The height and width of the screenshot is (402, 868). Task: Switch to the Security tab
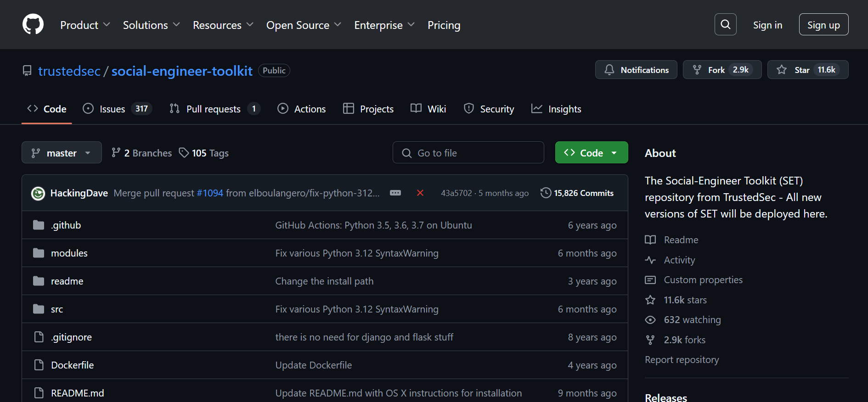point(489,109)
